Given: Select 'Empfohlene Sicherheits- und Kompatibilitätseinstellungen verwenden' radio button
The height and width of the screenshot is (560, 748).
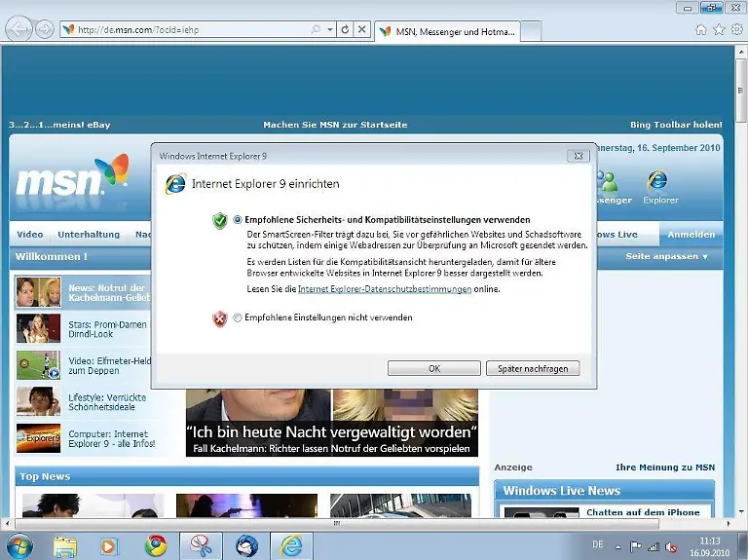Looking at the screenshot, I should (238, 220).
